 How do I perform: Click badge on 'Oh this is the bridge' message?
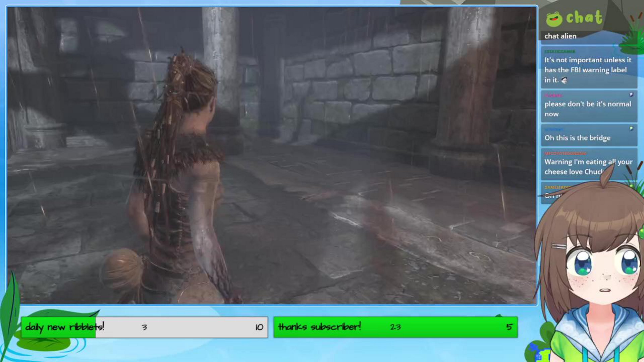click(x=631, y=129)
